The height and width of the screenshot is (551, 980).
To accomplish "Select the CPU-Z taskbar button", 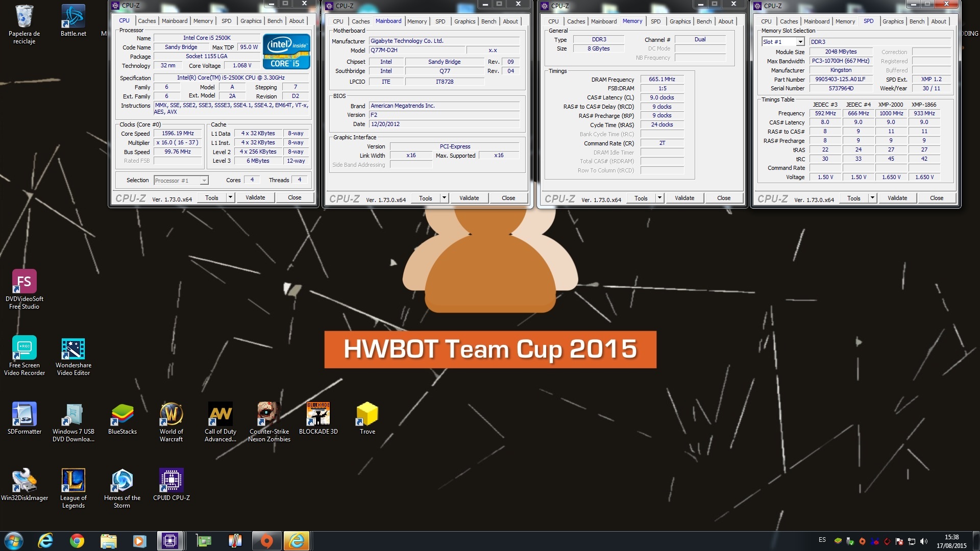I will [x=170, y=541].
